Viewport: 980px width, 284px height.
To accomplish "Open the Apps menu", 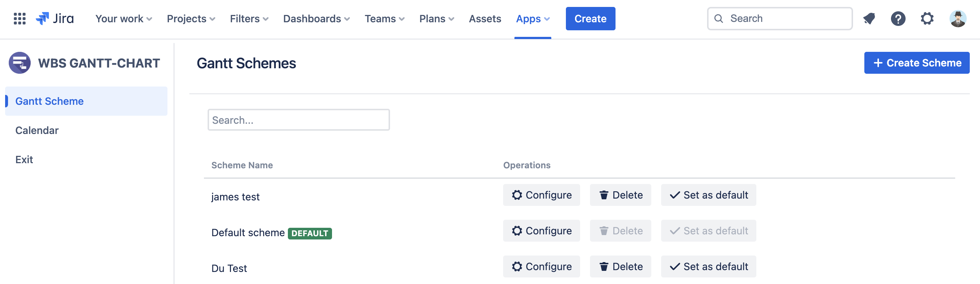I will 532,19.
